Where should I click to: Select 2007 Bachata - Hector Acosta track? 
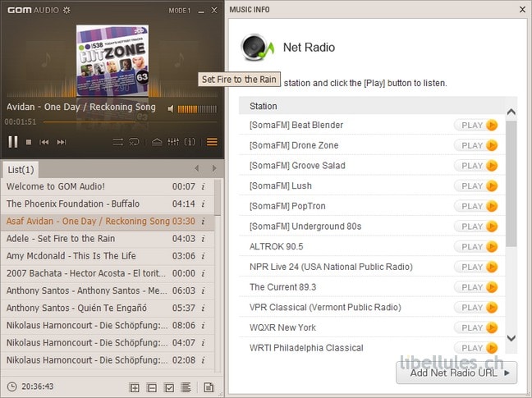point(108,273)
